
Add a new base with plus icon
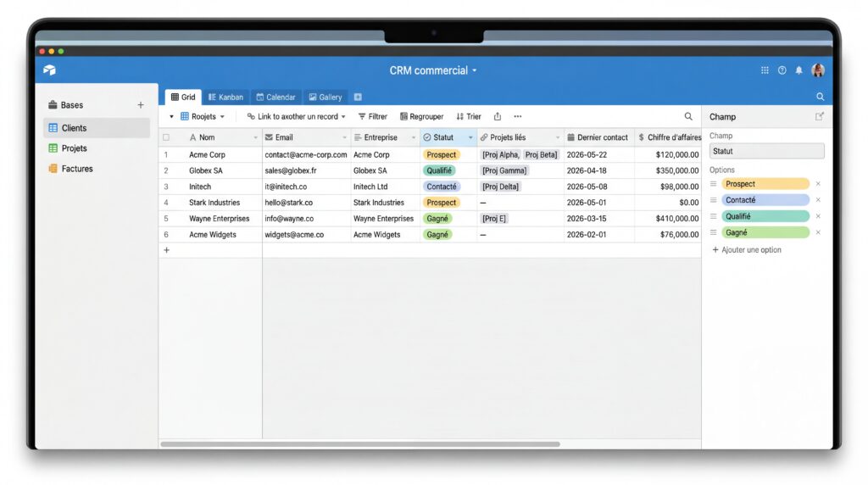coord(141,104)
